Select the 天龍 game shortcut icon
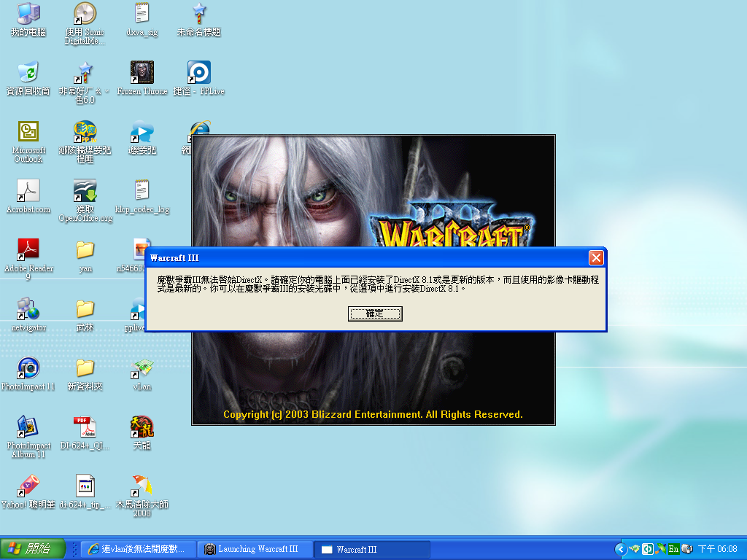The height and width of the screenshot is (560, 747). click(x=142, y=433)
